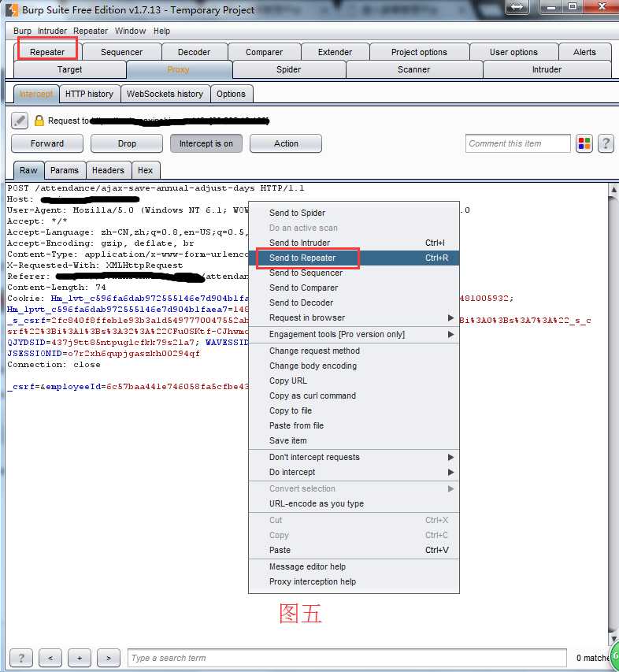The width and height of the screenshot is (619, 672).
Task: Switch to the Headers view tab
Action: [108, 170]
